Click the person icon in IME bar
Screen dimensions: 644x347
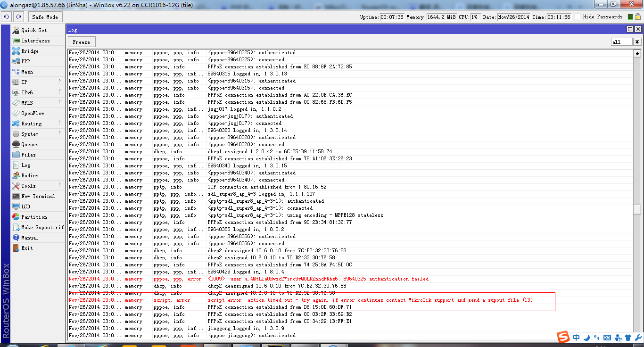tap(618, 338)
